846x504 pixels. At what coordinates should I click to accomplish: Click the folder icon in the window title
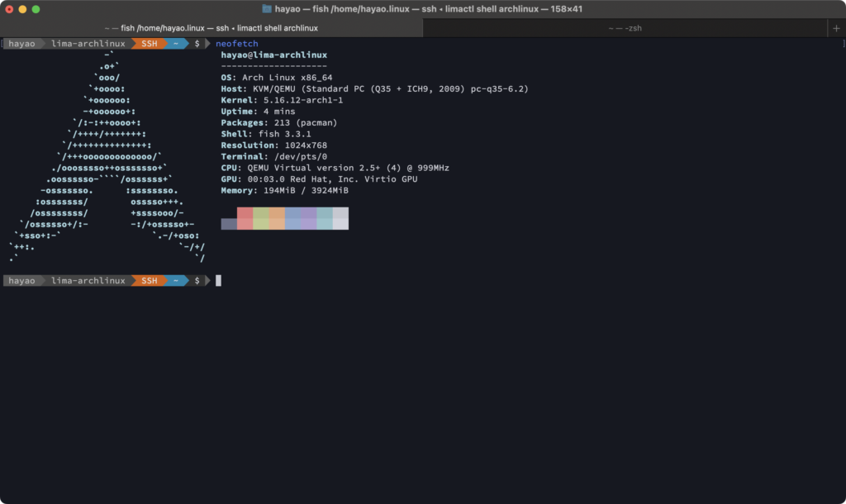(267, 8)
